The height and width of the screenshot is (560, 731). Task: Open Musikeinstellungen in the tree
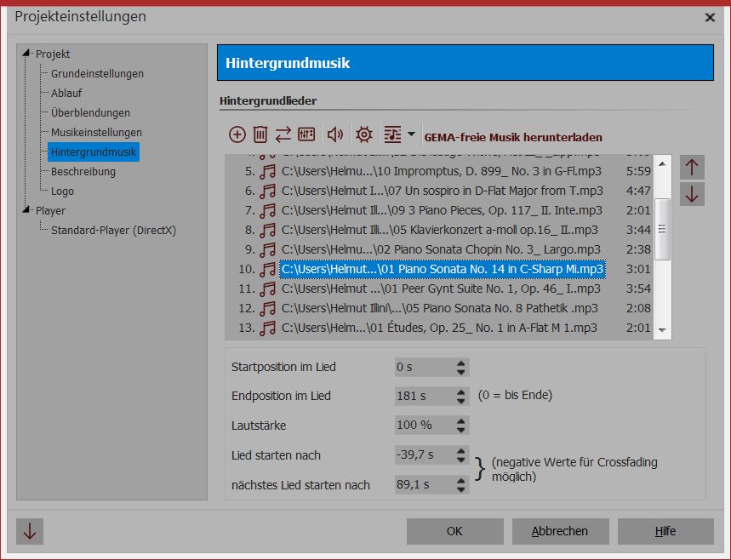96,133
